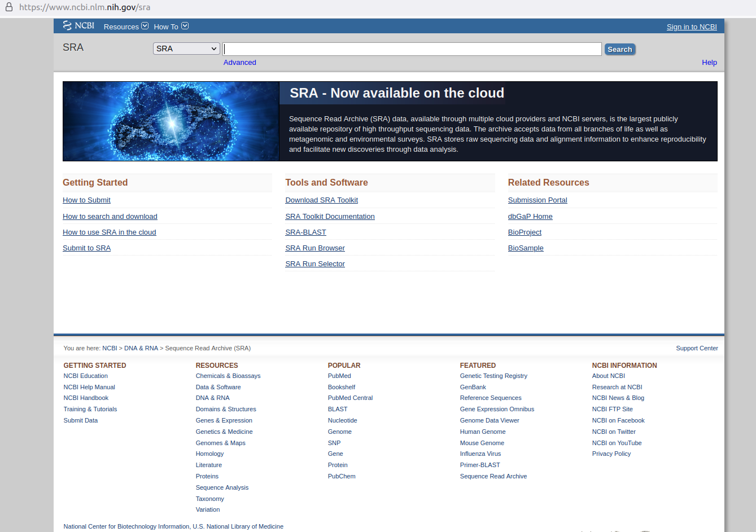Click Submit to SRA link

point(86,248)
